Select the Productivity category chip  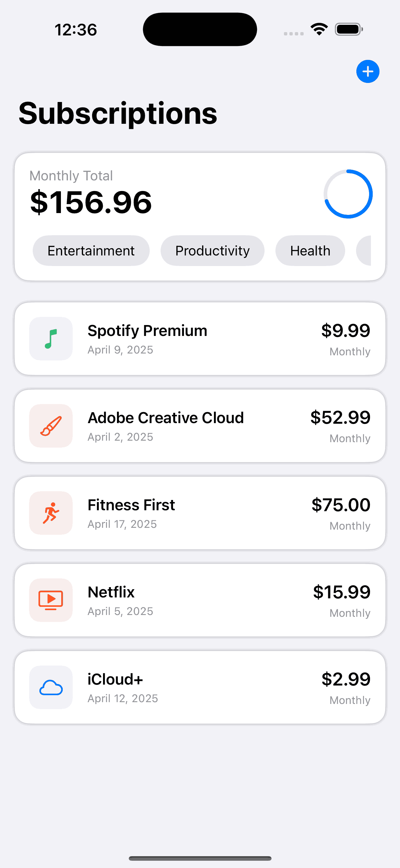click(x=212, y=251)
